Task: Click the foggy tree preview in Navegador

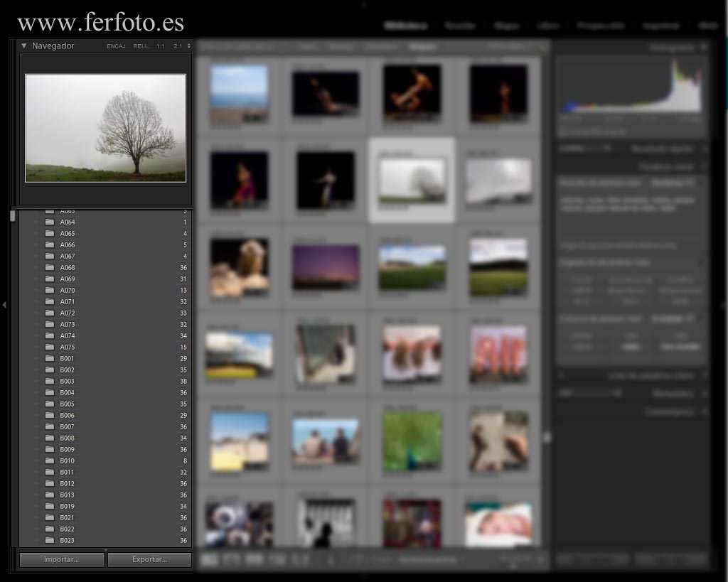Action: 105,128
